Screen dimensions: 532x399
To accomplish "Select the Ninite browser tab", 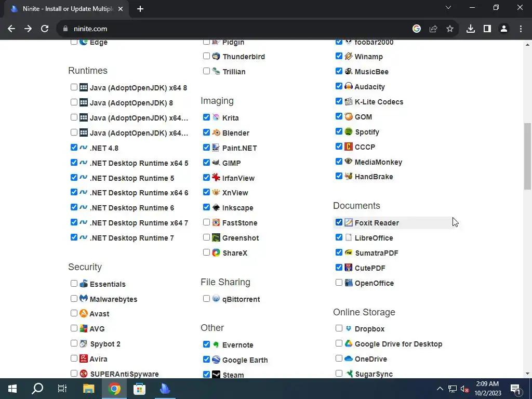I will (66, 9).
